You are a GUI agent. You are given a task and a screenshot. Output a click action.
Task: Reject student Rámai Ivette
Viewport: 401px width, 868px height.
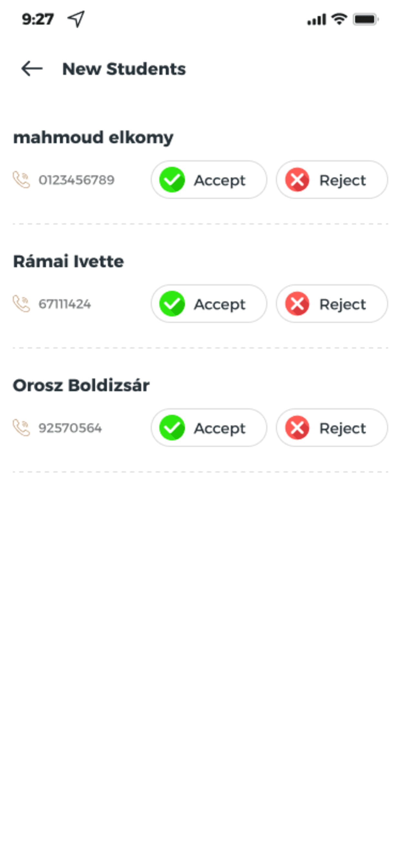pyautogui.click(x=332, y=304)
